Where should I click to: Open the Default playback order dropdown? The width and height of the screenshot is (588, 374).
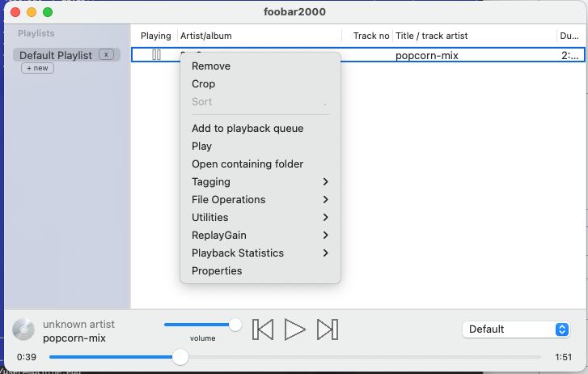[x=516, y=329]
